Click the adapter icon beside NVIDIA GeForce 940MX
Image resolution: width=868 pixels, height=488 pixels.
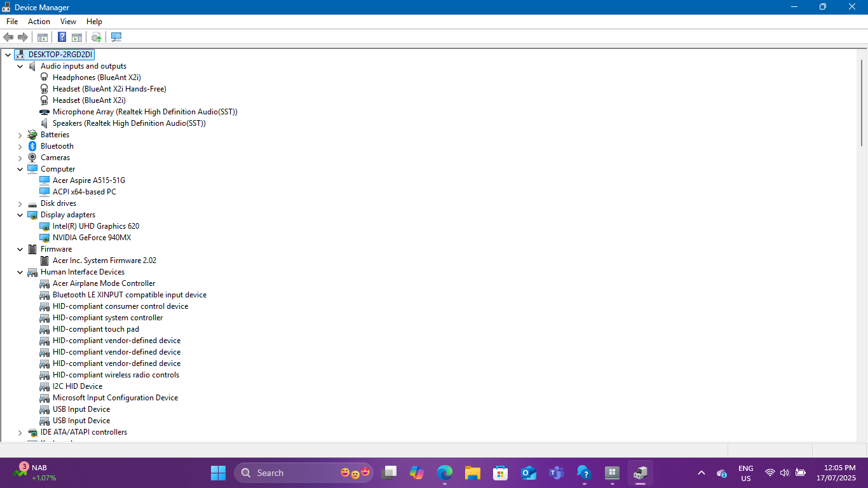(44, 238)
